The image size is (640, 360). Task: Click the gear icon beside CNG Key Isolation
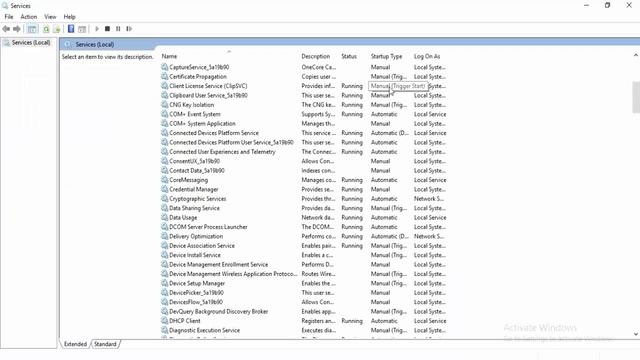click(164, 104)
